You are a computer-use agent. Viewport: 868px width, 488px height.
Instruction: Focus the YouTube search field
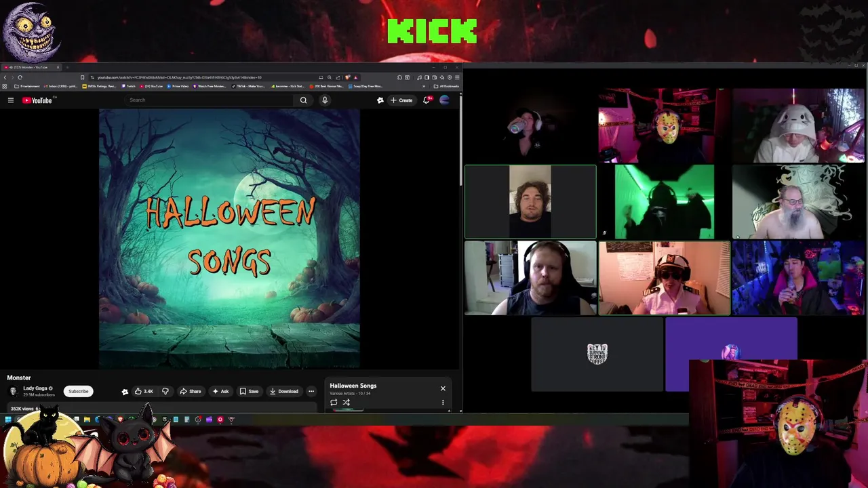(x=210, y=100)
